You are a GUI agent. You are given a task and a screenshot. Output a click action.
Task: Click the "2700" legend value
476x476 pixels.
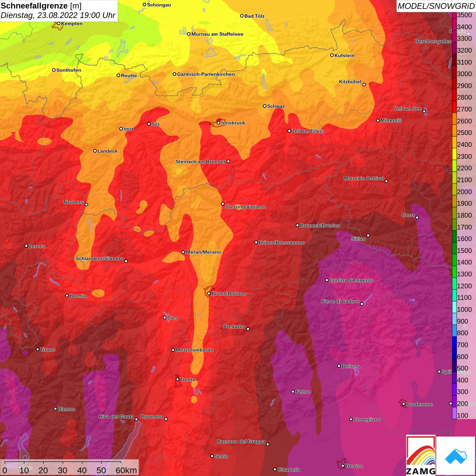(464, 109)
